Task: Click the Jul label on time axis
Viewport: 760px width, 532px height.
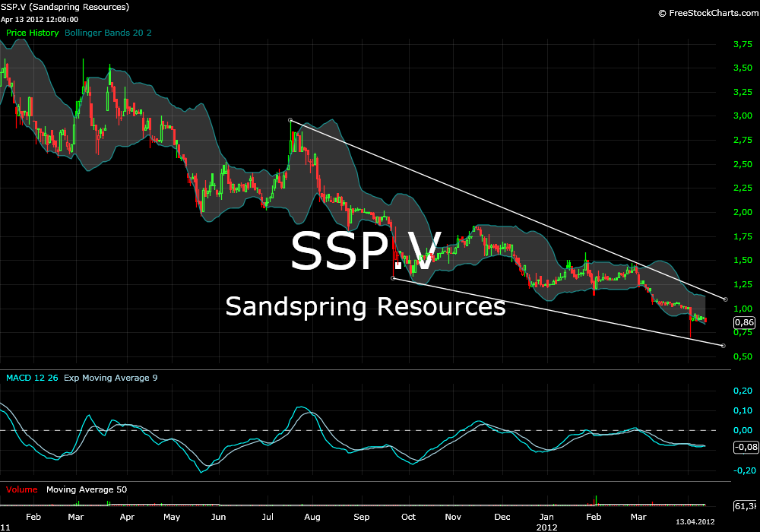Action: click(268, 517)
